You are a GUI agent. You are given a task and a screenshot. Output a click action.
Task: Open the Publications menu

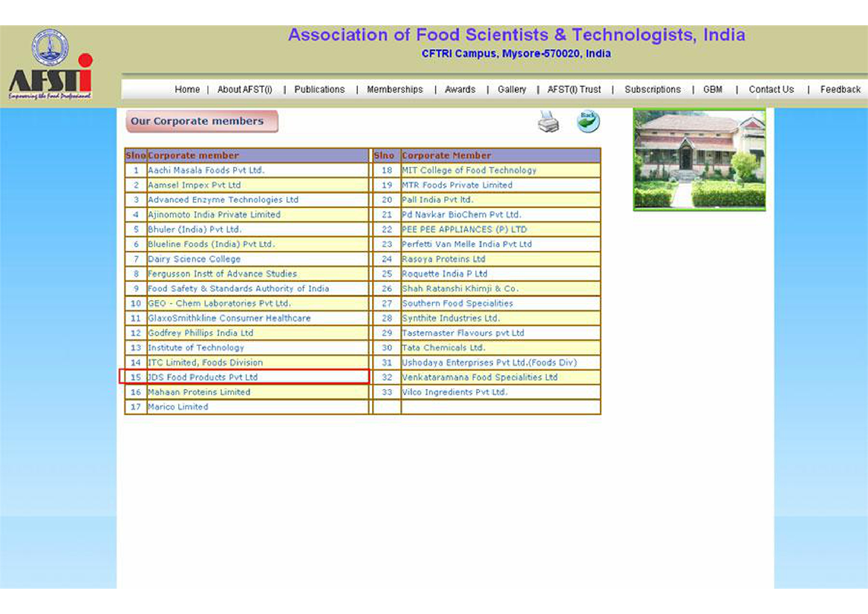(319, 90)
